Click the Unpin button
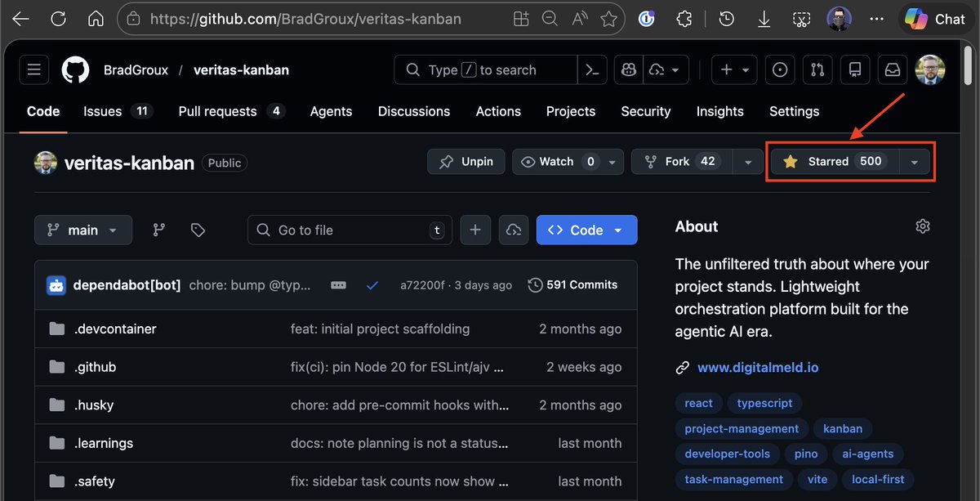The image size is (980, 501). [466, 161]
